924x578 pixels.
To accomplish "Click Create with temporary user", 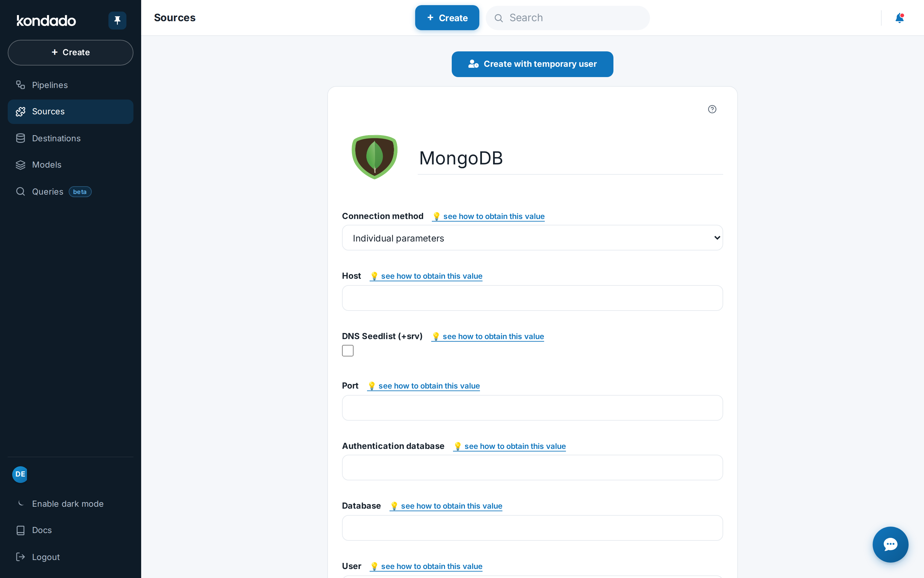I will (532, 64).
